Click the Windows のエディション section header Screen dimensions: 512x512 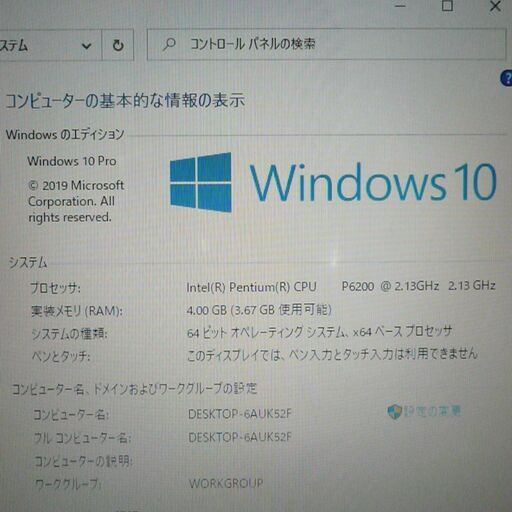point(65,134)
